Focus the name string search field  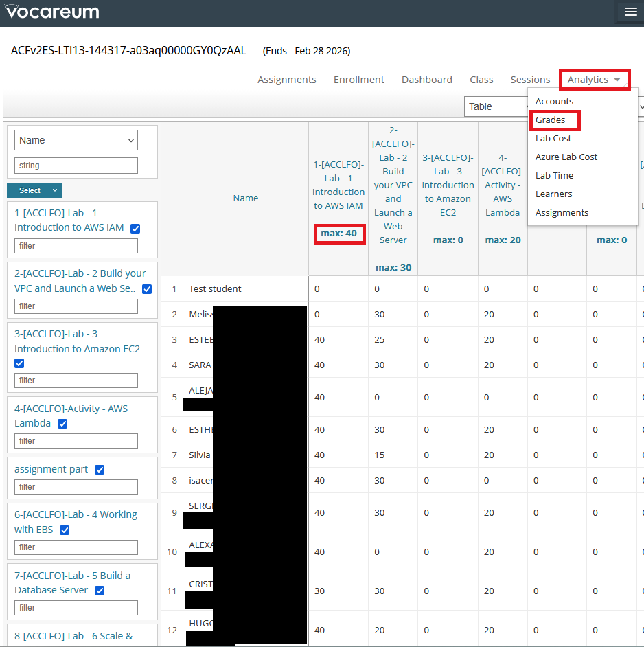click(x=76, y=166)
